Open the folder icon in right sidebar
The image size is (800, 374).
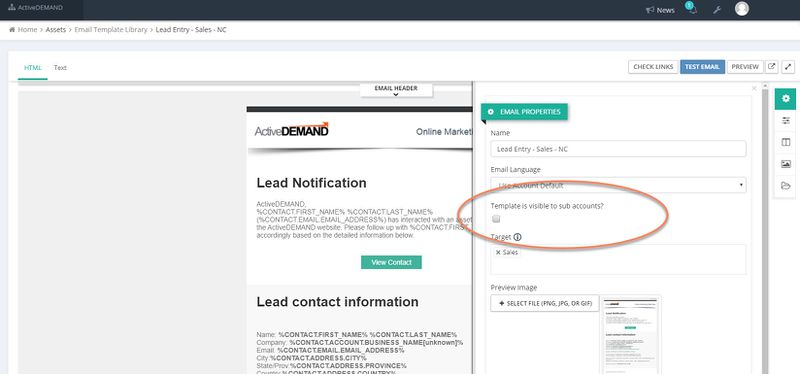785,186
